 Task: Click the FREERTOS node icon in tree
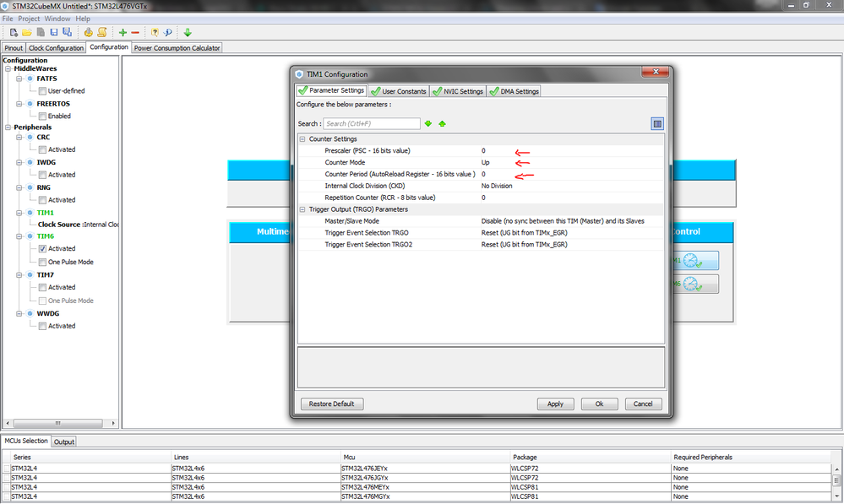(30, 104)
